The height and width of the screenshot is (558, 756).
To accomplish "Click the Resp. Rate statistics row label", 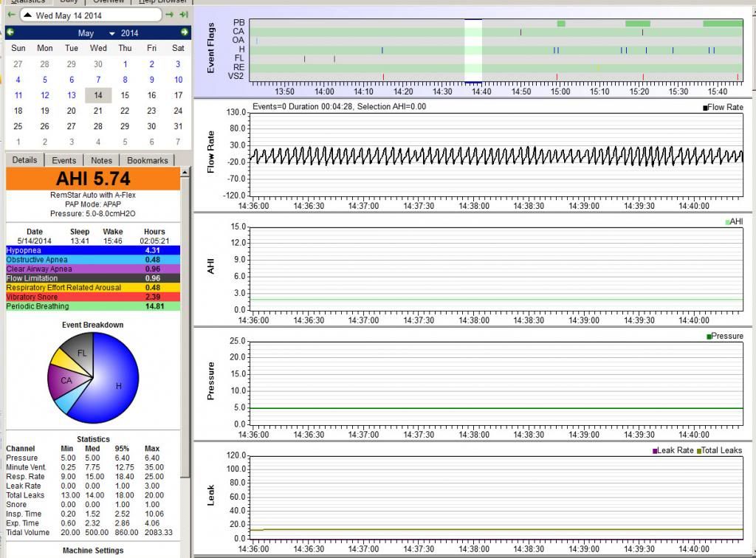I will pos(25,477).
